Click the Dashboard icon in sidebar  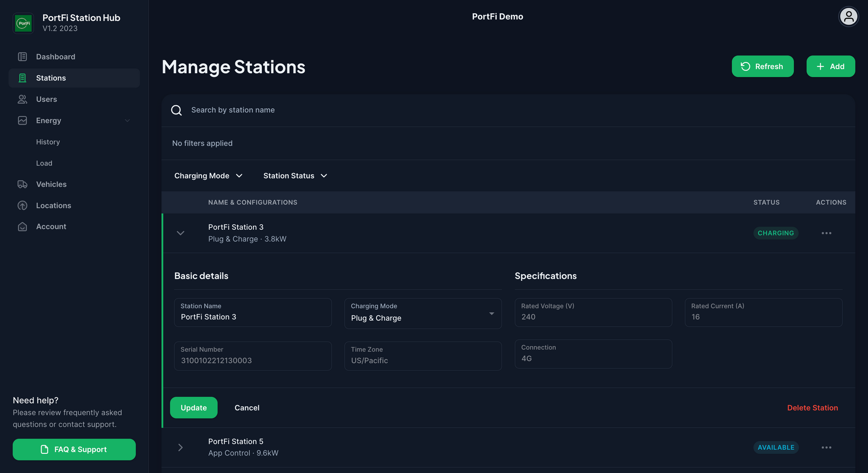(22, 57)
